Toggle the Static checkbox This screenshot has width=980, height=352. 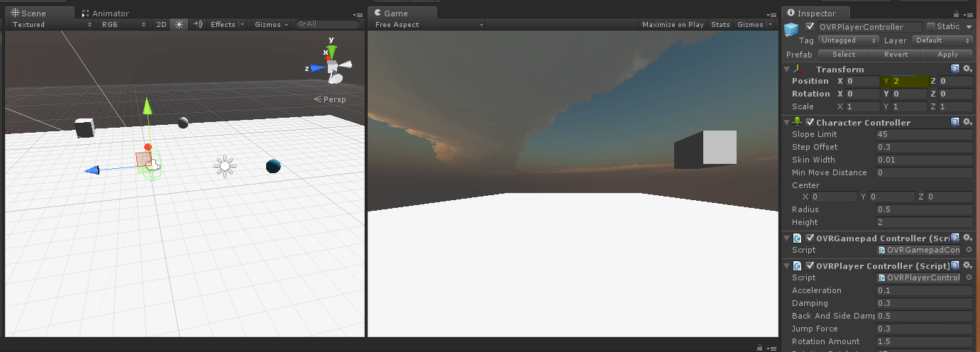point(931,26)
